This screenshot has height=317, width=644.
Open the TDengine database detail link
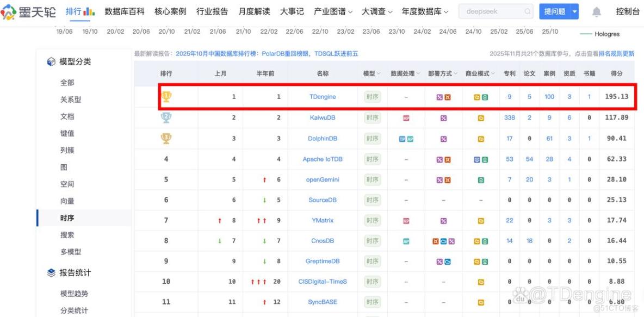point(323,96)
